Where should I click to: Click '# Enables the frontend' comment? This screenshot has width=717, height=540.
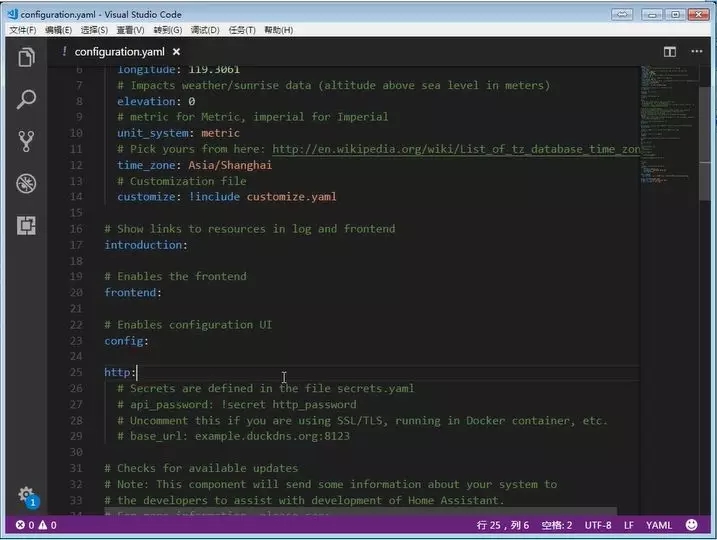[x=175, y=277]
